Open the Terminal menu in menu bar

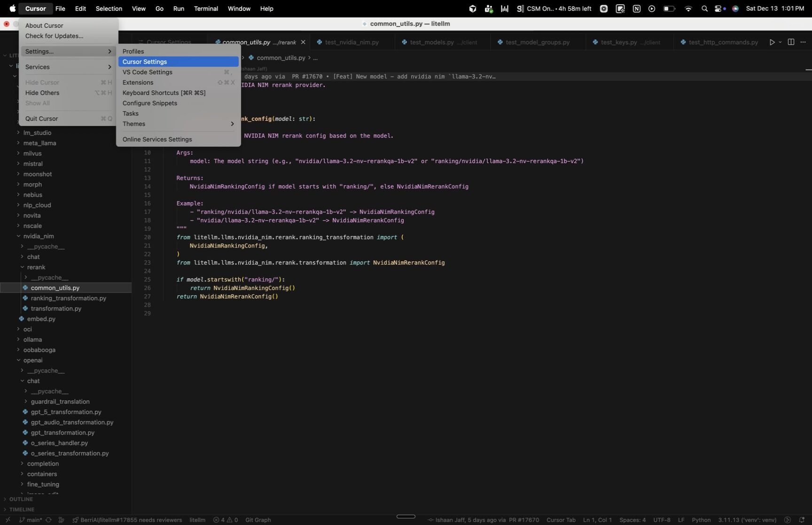tap(206, 8)
